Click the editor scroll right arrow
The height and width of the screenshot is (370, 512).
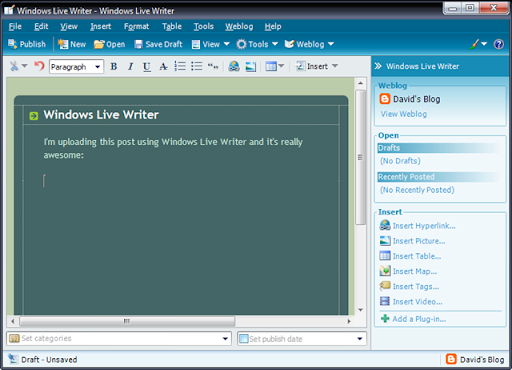[x=349, y=321]
